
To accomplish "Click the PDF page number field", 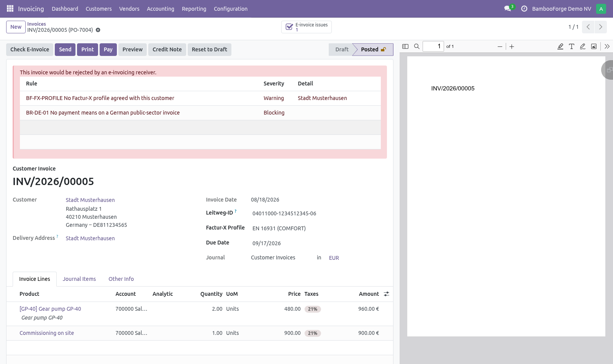I will point(433,46).
